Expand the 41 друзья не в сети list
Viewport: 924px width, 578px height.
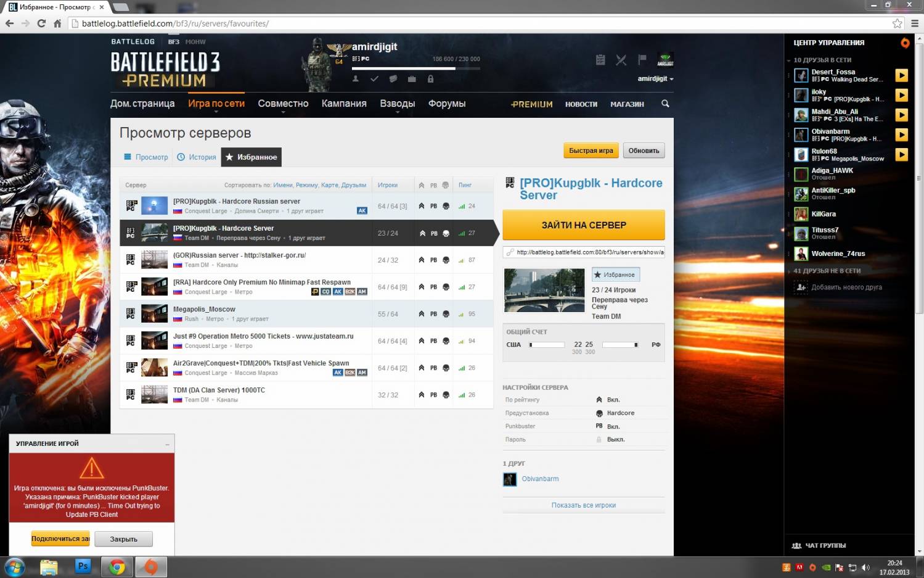click(x=788, y=271)
